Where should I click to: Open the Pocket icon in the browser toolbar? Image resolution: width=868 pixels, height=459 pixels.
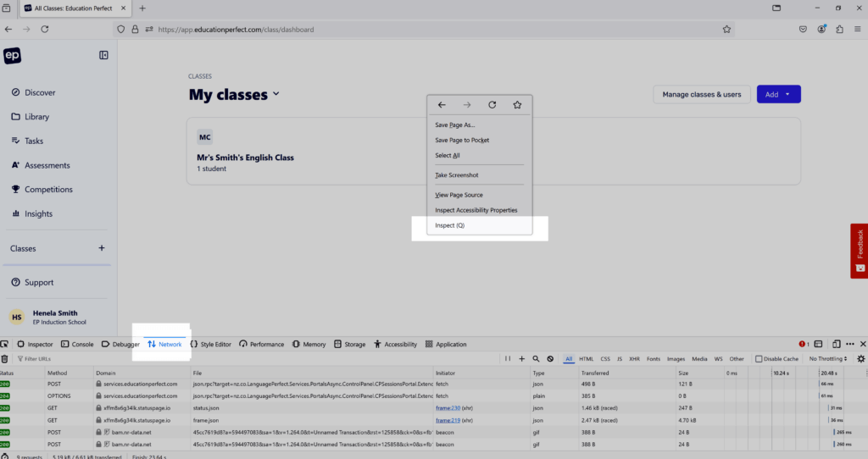click(x=803, y=30)
